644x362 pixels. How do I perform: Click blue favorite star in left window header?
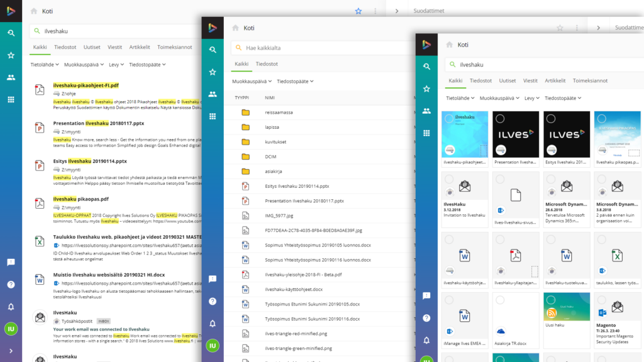pyautogui.click(x=358, y=11)
